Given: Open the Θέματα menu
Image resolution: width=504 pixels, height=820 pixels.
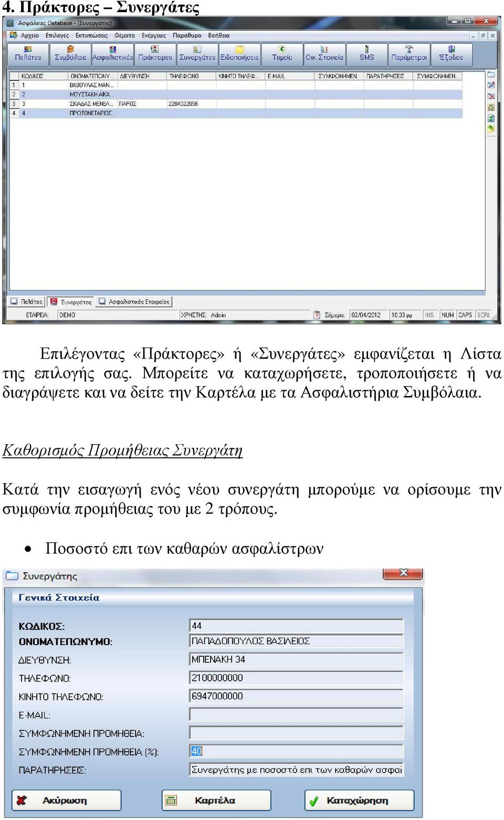Looking at the screenshot, I should [x=124, y=36].
